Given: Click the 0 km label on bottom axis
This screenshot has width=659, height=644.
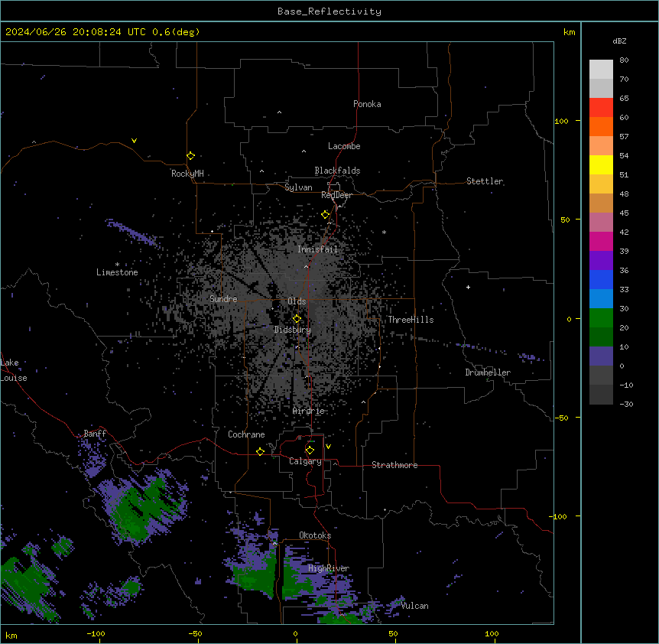Looking at the screenshot, I should pos(295,633).
